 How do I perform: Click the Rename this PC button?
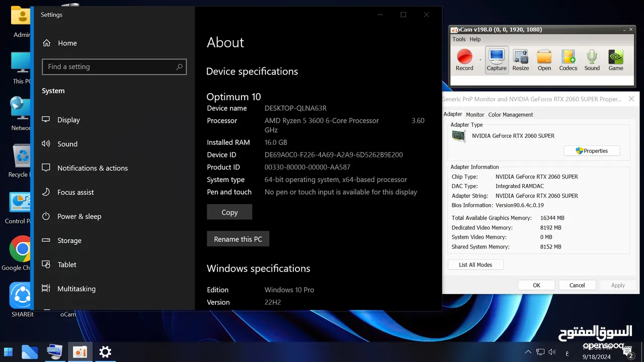[238, 239]
